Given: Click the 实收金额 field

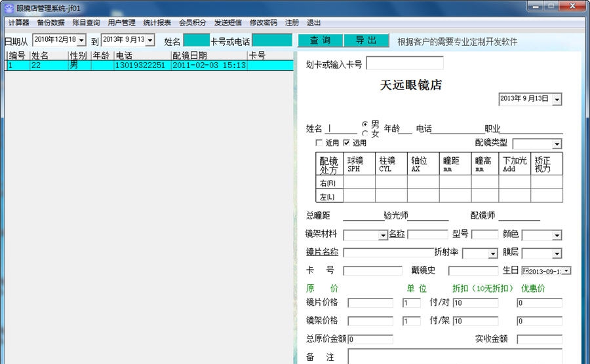Looking at the screenshot, I should coord(540,339).
